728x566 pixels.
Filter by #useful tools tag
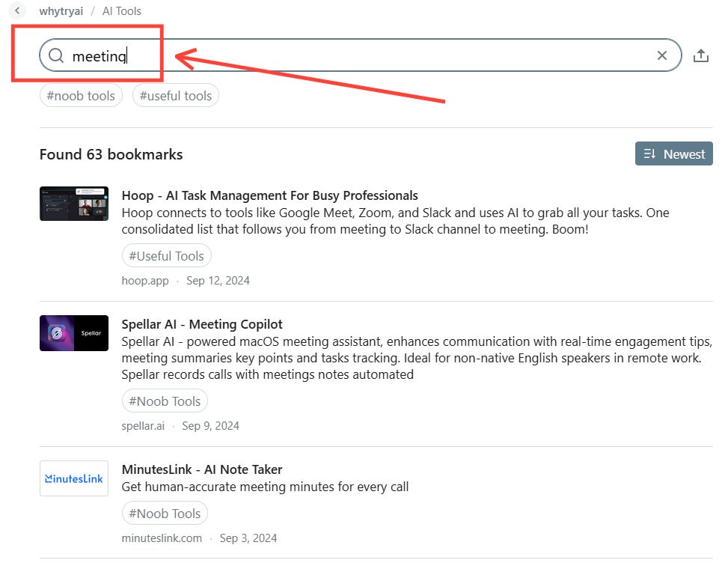[x=176, y=95]
